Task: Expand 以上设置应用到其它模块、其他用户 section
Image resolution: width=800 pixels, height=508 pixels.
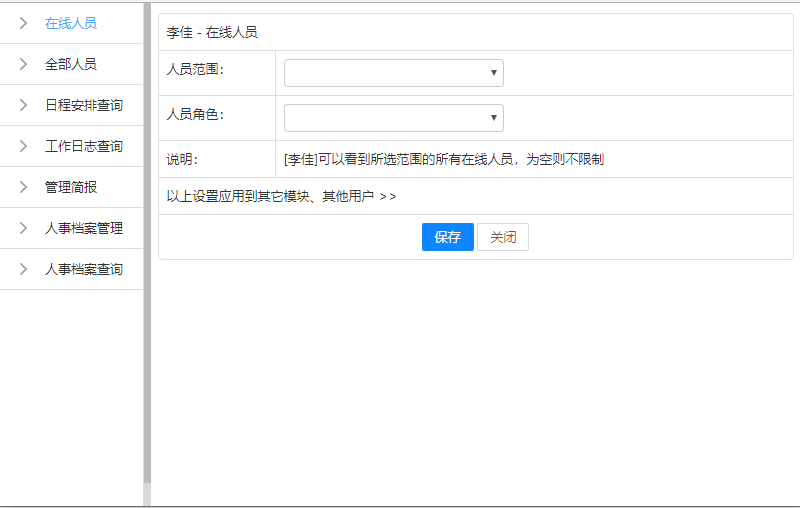Action: 281,196
